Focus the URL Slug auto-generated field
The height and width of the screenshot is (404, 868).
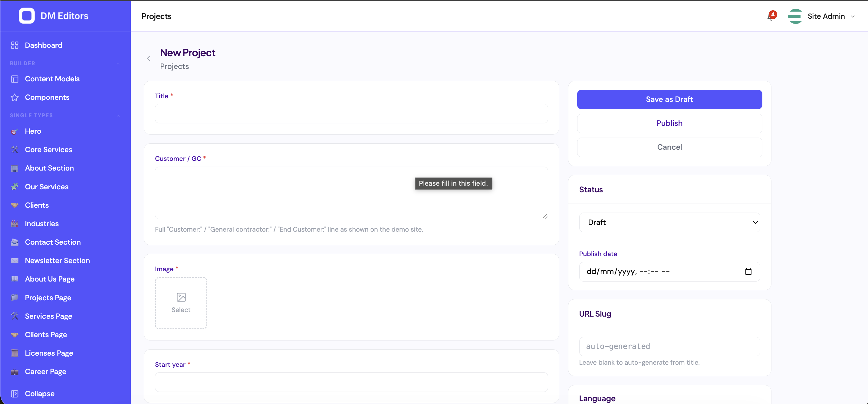pyautogui.click(x=669, y=347)
